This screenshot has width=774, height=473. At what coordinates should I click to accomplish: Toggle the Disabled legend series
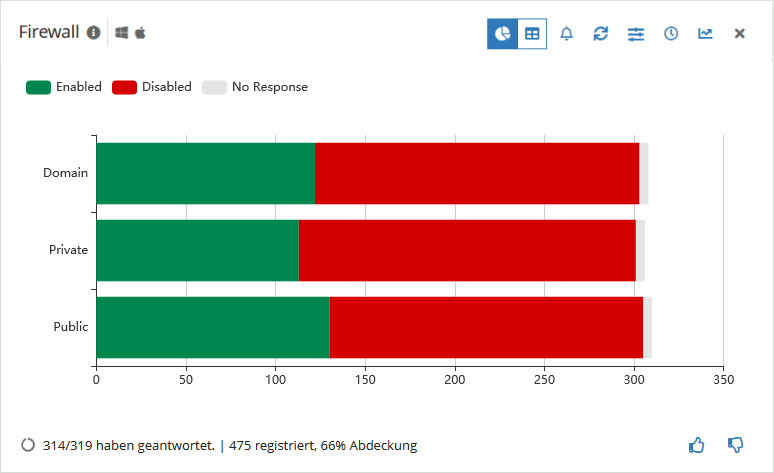152,87
